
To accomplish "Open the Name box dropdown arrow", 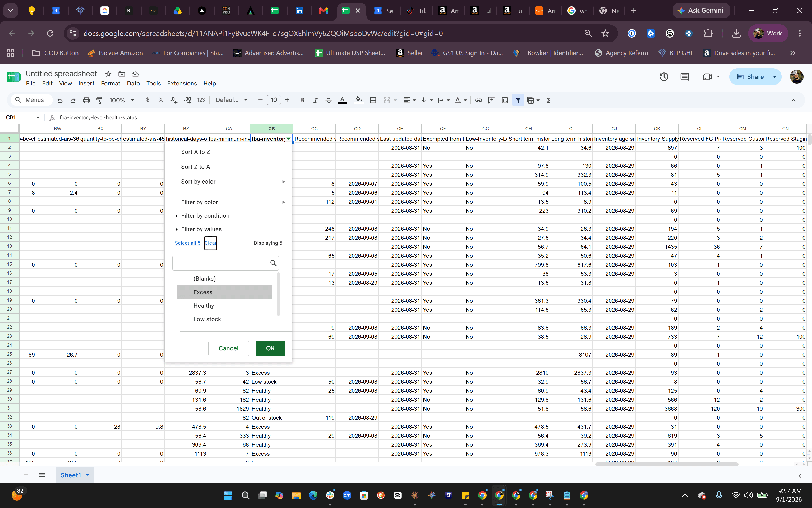I will [x=38, y=117].
